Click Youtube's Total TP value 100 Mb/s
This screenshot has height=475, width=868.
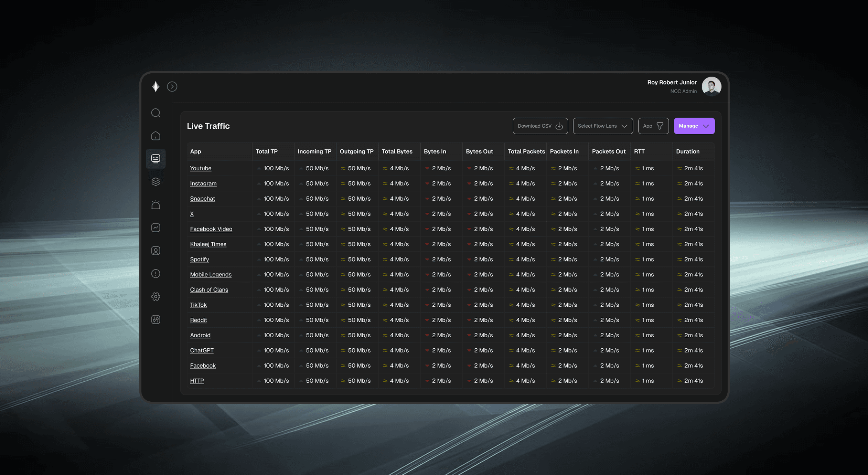point(276,168)
